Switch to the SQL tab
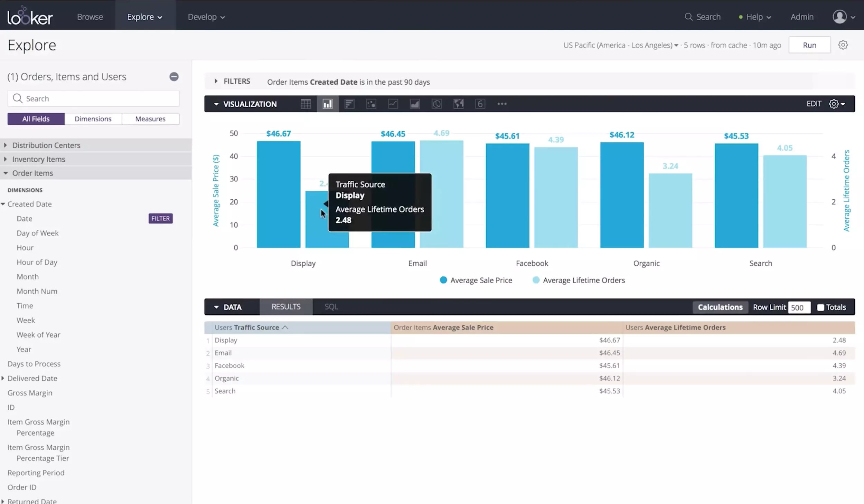Screen dimensions: 864x504 330,306
